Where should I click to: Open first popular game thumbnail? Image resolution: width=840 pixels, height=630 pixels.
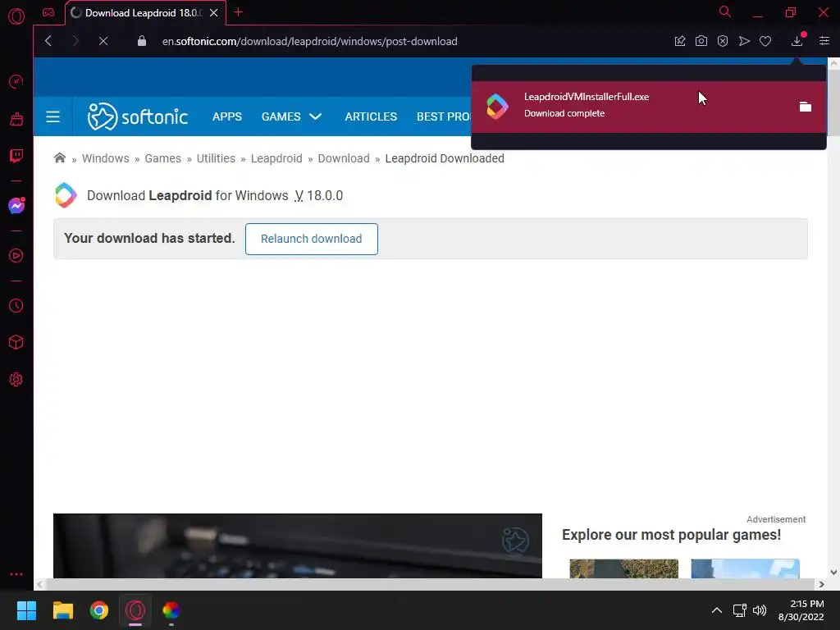[x=624, y=568]
